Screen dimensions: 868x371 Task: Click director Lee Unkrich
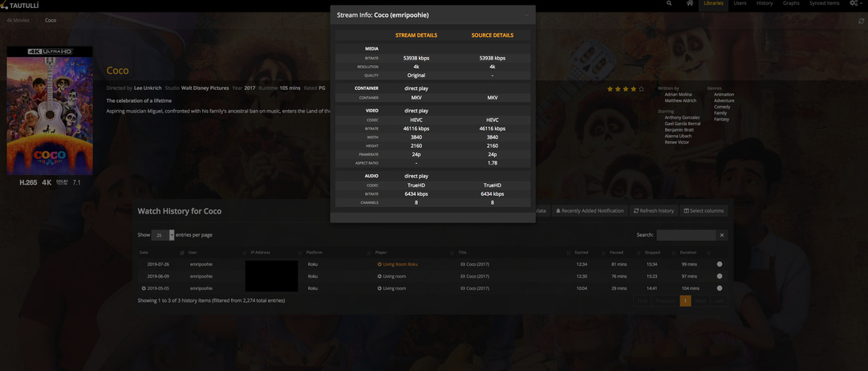tap(148, 88)
